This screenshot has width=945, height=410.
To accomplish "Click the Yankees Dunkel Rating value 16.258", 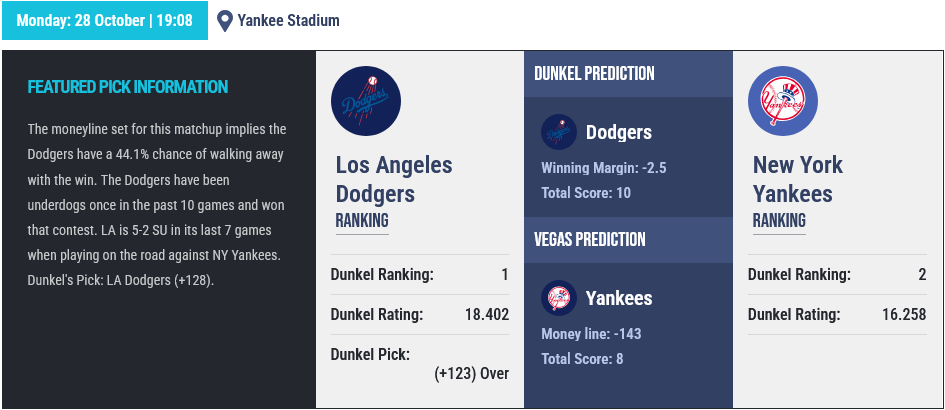I will pyautogui.click(x=904, y=315).
